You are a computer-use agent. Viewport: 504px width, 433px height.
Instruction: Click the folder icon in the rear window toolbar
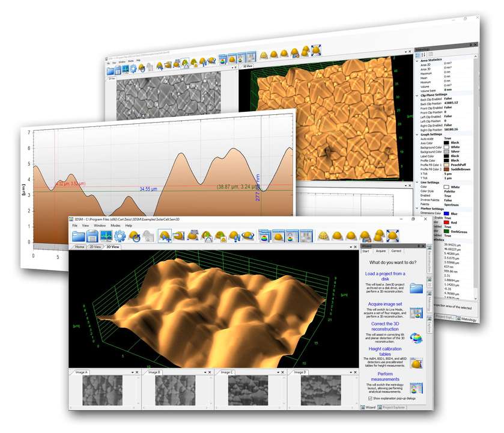[x=111, y=71]
